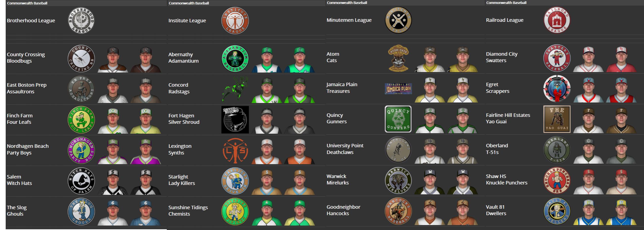Click the Fairline Hill Estates Yao Guai logo
The height and width of the screenshot is (230, 644).
[557, 119]
